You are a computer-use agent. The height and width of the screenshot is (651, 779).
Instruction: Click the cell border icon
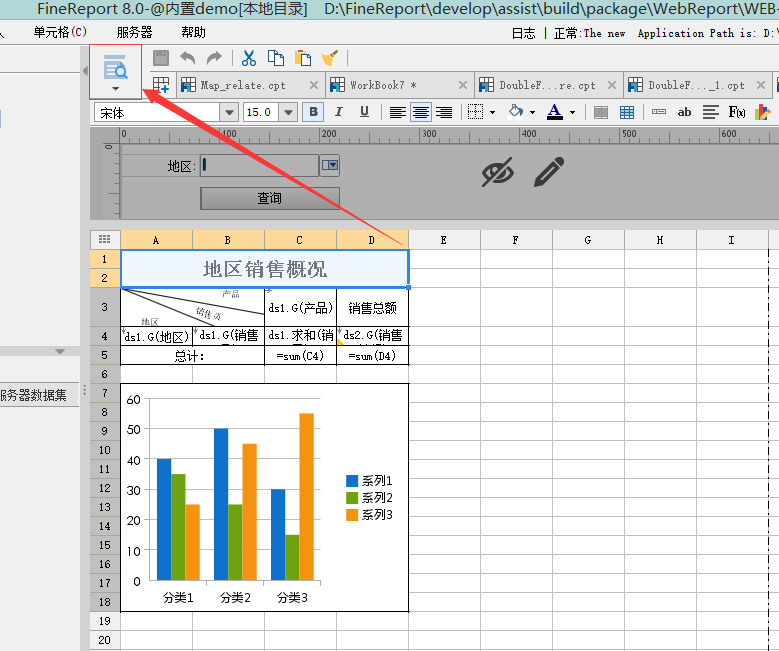pyautogui.click(x=475, y=112)
